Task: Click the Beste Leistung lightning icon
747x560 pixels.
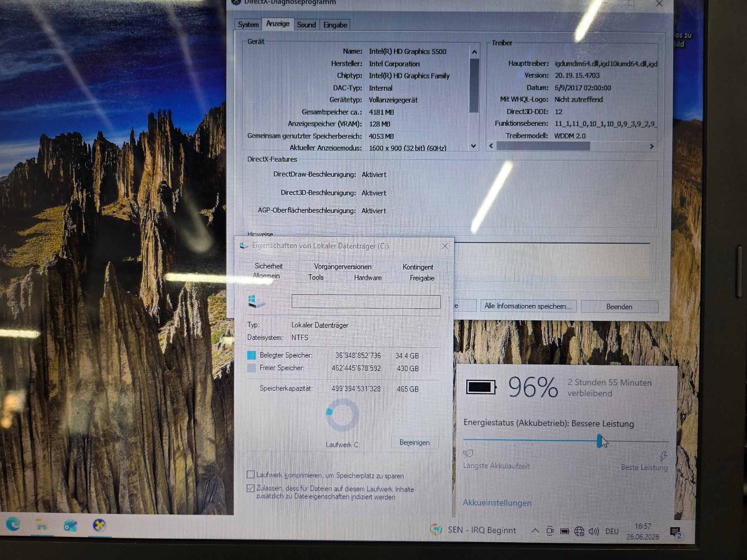Action: 663,456
